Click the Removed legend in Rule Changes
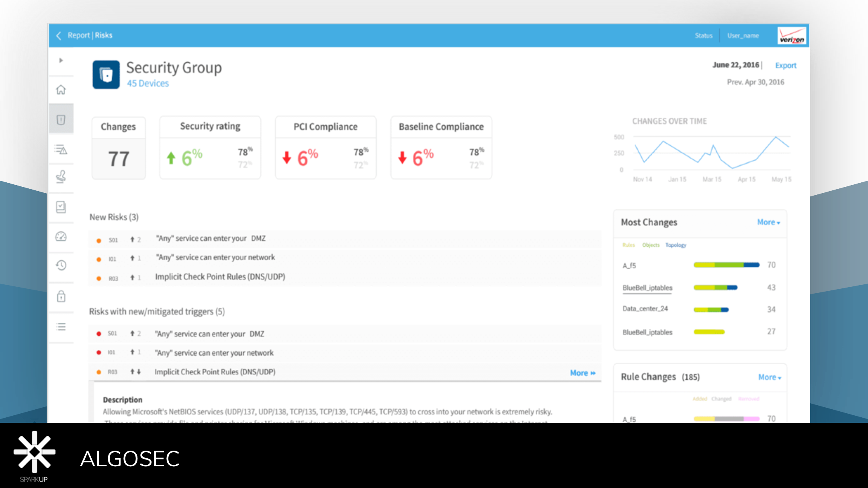The width and height of the screenshot is (868, 488). (749, 399)
